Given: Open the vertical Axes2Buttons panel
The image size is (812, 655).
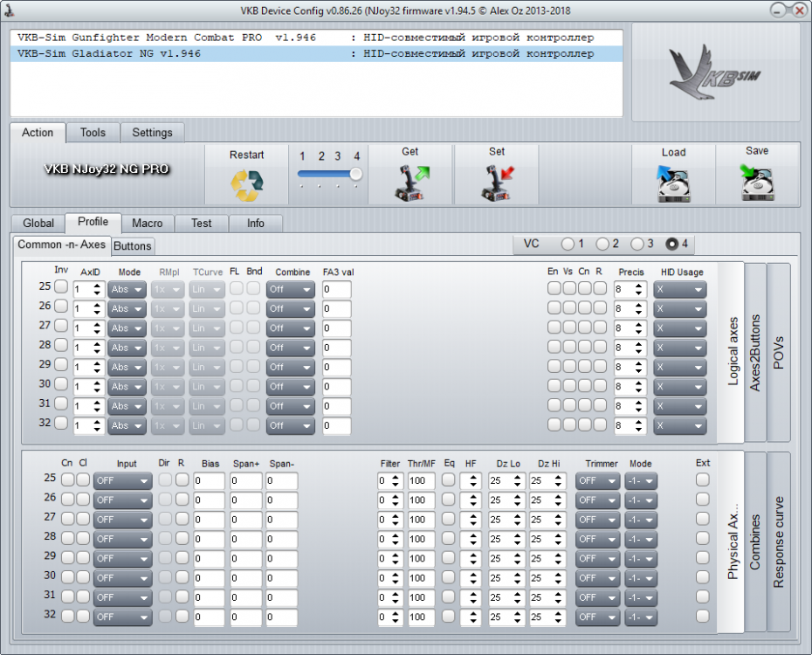Looking at the screenshot, I should coord(754,352).
